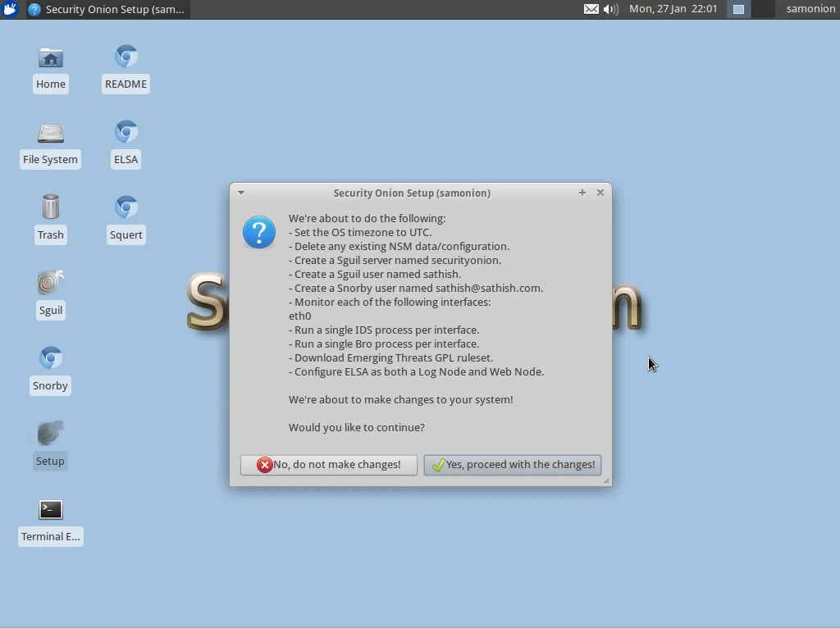The height and width of the screenshot is (628, 840).
Task: Click the first workspace switcher box
Action: point(738,9)
